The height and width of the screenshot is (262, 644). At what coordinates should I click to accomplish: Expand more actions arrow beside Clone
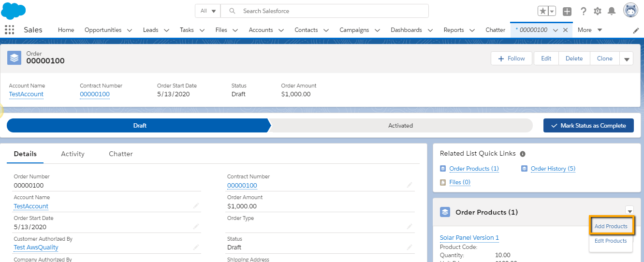coord(627,59)
